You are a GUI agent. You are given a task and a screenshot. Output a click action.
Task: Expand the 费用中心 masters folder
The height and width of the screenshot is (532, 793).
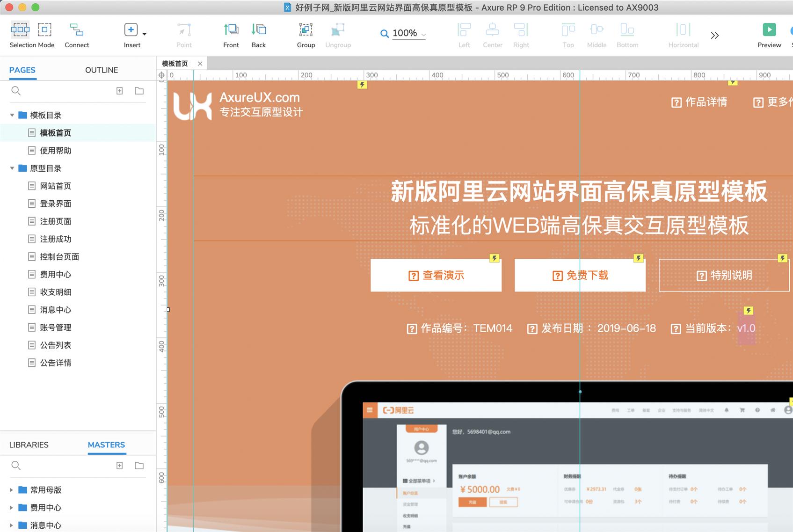pyautogui.click(x=12, y=508)
